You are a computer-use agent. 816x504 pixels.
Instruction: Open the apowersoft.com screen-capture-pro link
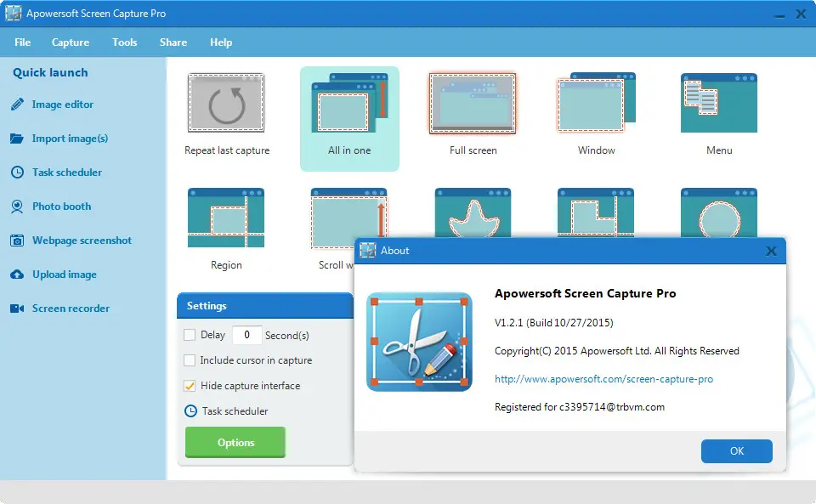(603, 379)
